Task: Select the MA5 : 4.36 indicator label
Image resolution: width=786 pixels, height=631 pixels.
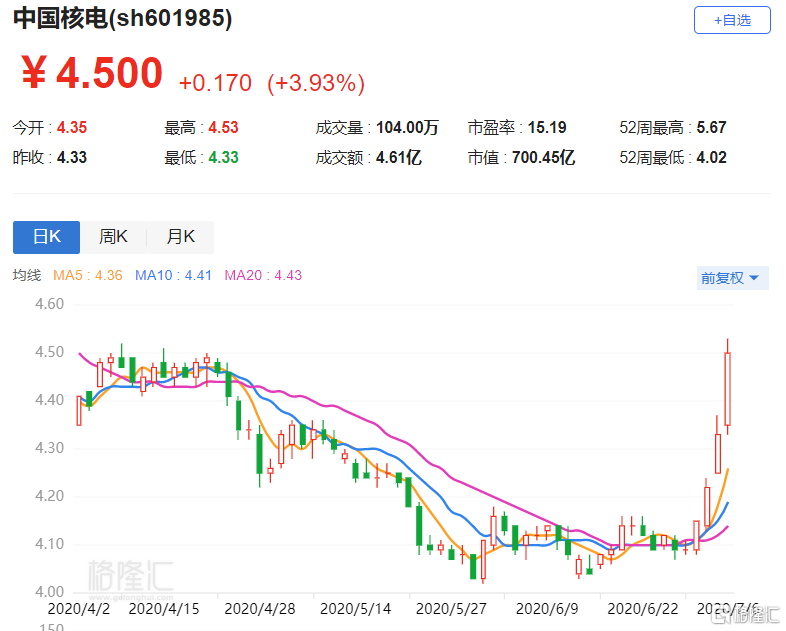Action: pyautogui.click(x=88, y=275)
